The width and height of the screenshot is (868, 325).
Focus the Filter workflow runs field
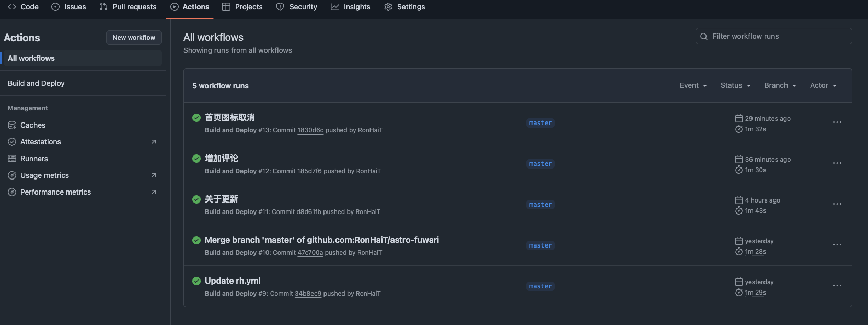coord(774,36)
